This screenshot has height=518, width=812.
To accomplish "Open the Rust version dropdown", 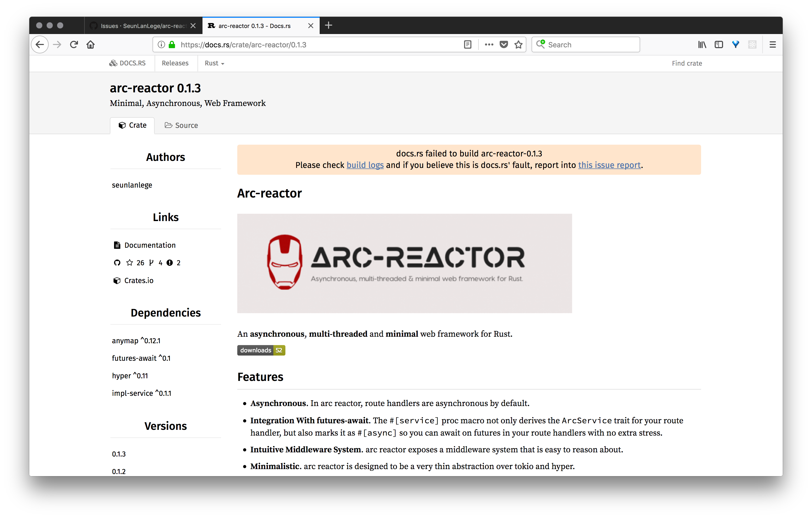I will click(x=214, y=63).
